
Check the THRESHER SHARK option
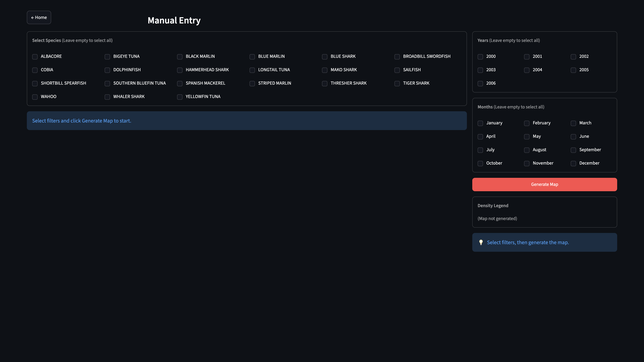(x=325, y=83)
